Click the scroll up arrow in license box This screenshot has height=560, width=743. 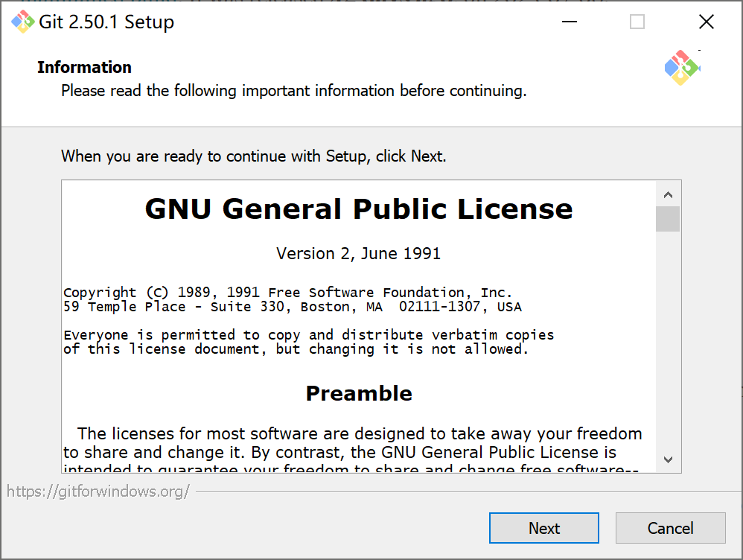pos(668,195)
